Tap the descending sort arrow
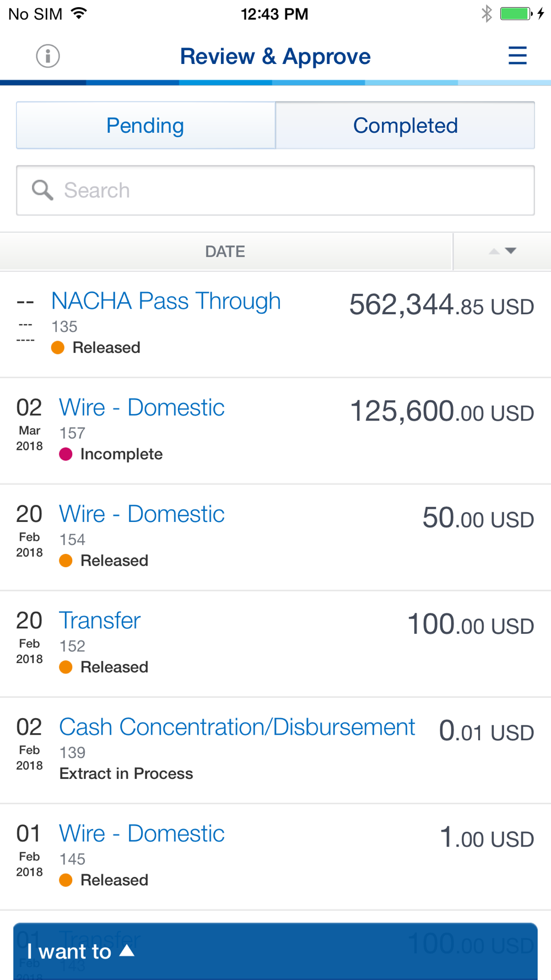The height and width of the screenshot is (980, 551). coord(511,251)
